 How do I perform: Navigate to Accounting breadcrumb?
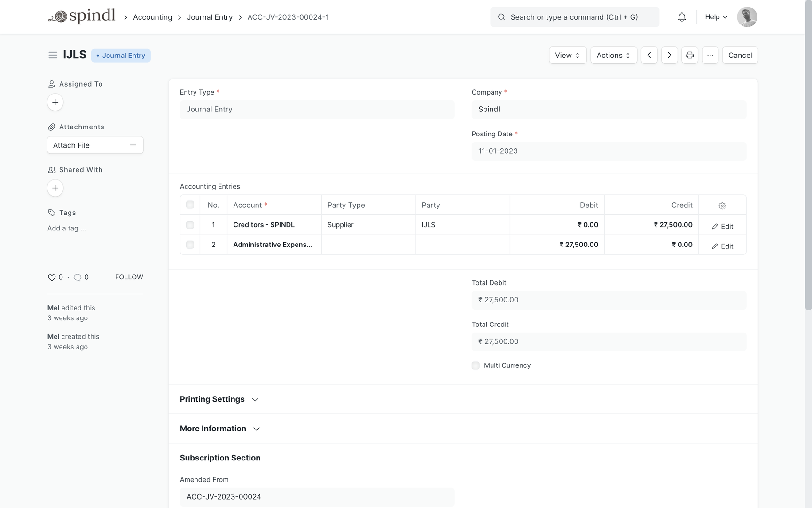[152, 17]
